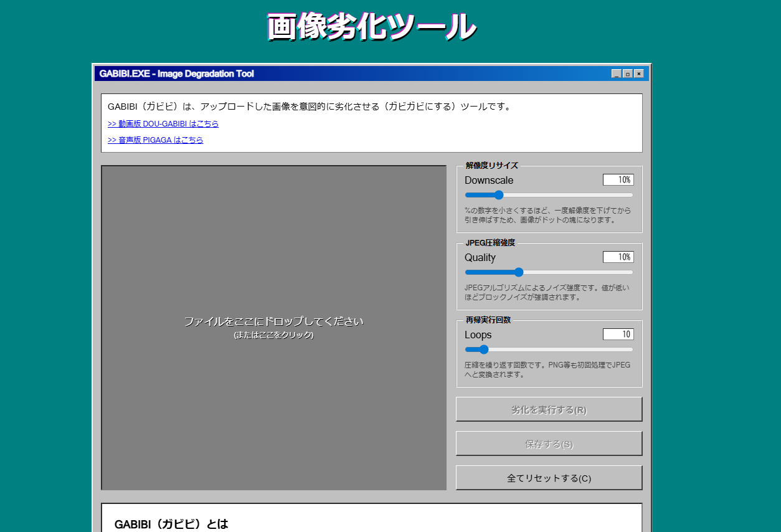781x532 pixels.
Task: Close the GABIBI.EXE window
Action: point(639,74)
